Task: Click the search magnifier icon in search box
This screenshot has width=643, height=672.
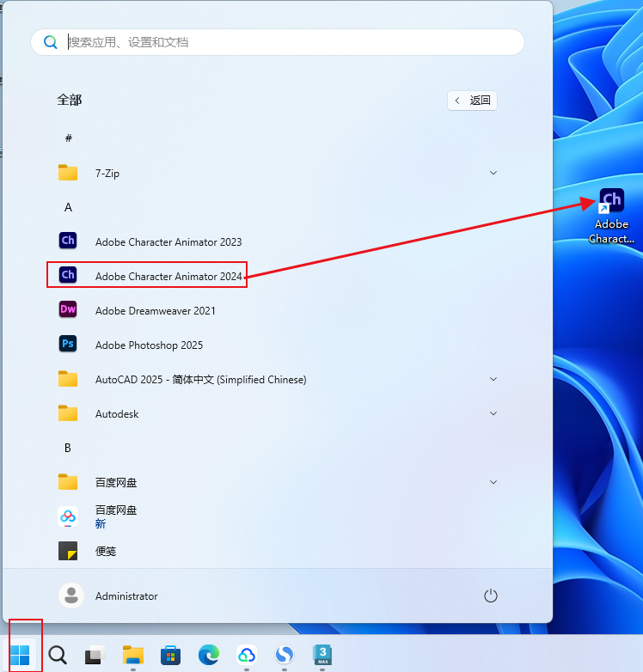Action: point(51,42)
